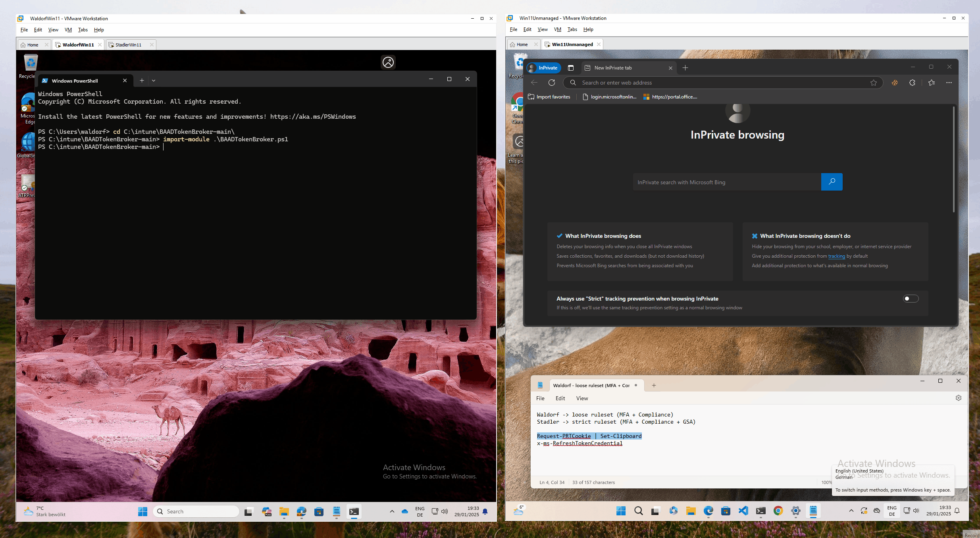This screenshot has width=980, height=538.
Task: Switch to the StadlerWin11 tab
Action: point(128,45)
